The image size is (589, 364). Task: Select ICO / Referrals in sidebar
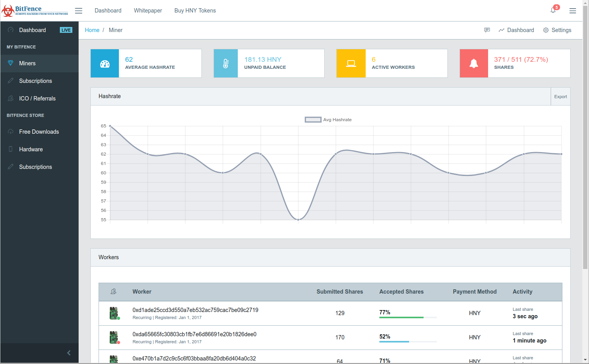(x=40, y=99)
